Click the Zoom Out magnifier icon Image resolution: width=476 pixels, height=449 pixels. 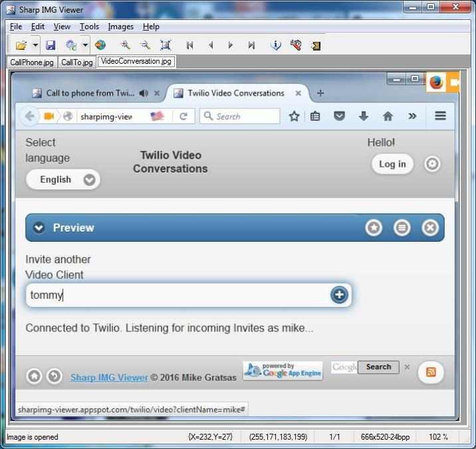click(x=145, y=45)
